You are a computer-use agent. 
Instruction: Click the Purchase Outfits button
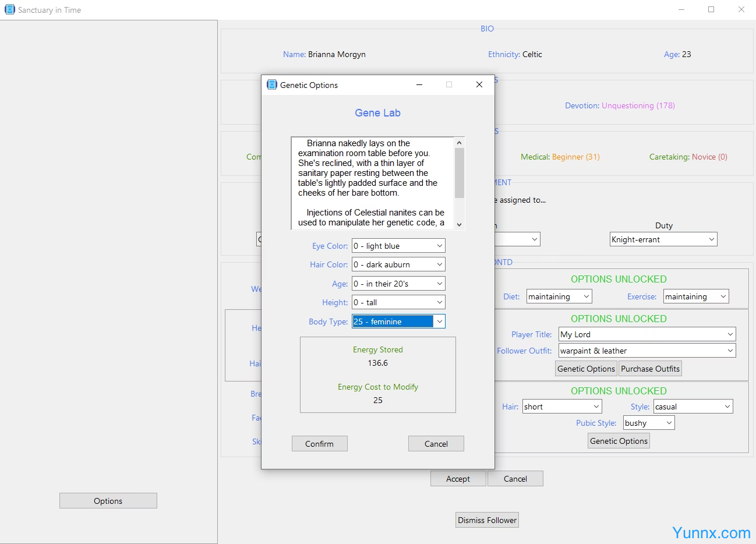tap(650, 369)
